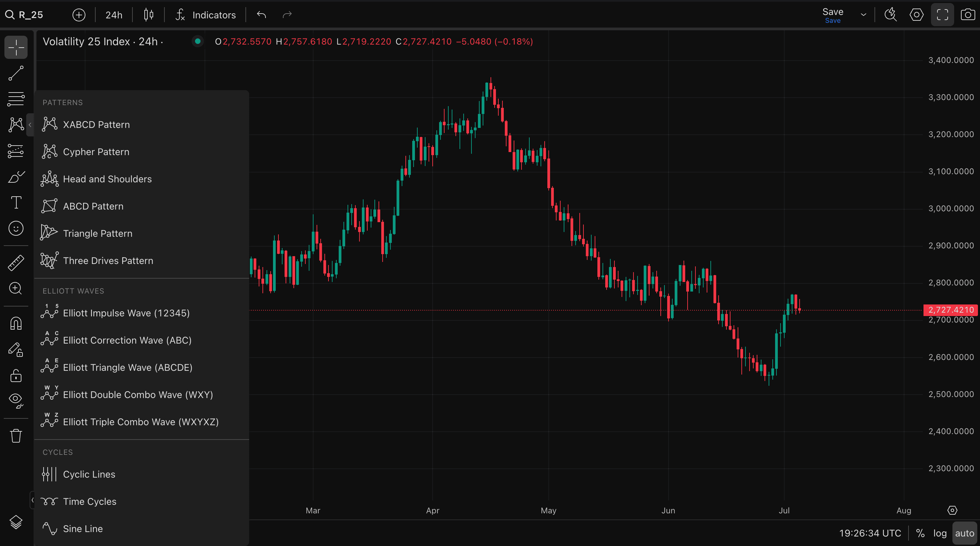Viewport: 980px width, 546px height.
Task: Open the emoji icons tool
Action: click(16, 228)
